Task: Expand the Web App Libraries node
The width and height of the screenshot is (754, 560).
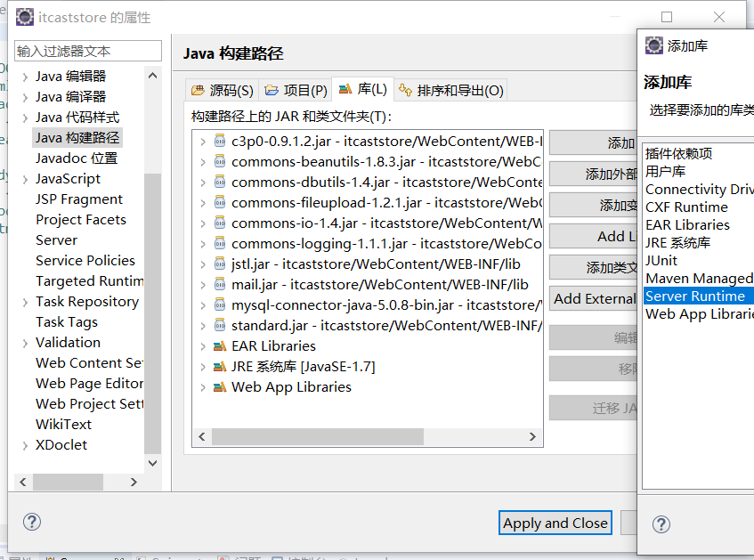Action: (x=203, y=387)
